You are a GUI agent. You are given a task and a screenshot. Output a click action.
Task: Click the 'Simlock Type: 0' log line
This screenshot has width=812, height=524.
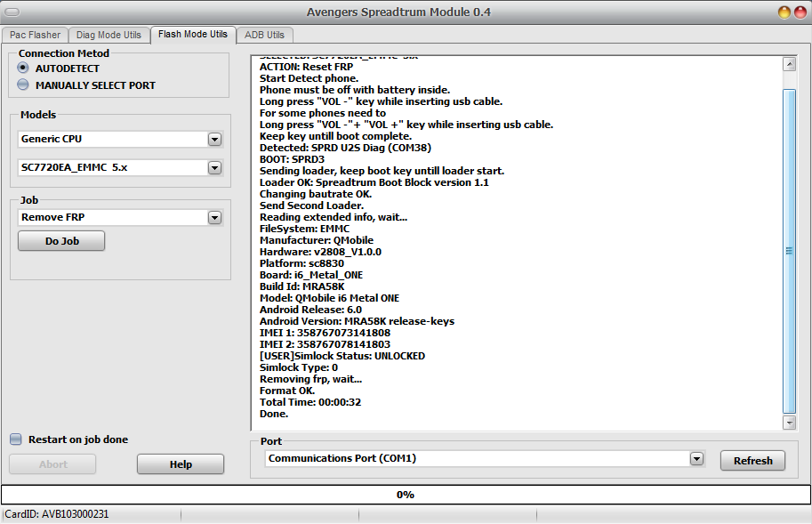(x=298, y=367)
